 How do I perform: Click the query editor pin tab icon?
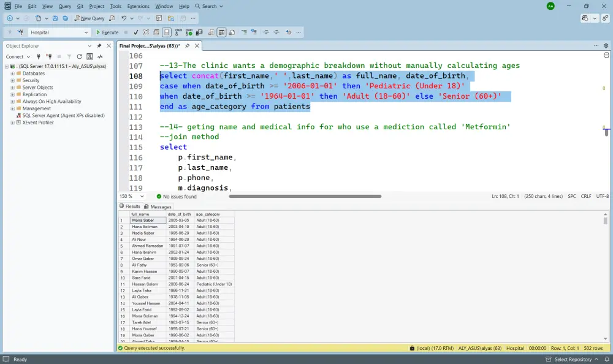(x=187, y=46)
